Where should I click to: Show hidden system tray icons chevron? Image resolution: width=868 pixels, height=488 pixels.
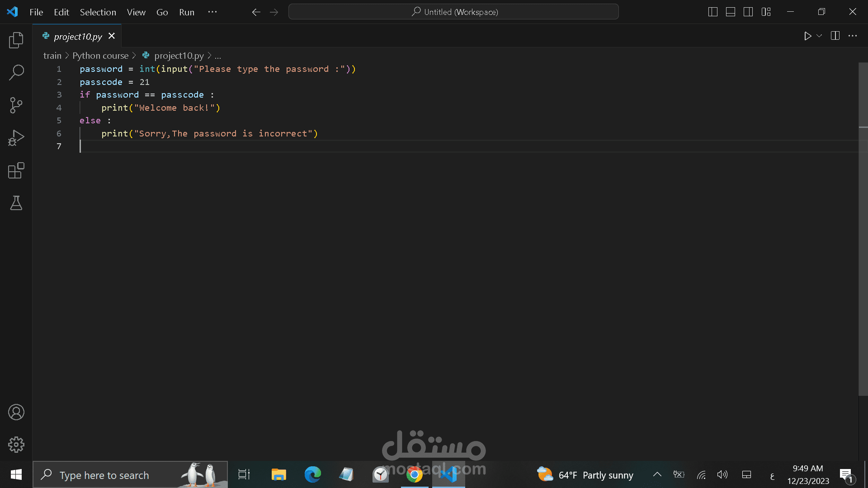pos(657,474)
